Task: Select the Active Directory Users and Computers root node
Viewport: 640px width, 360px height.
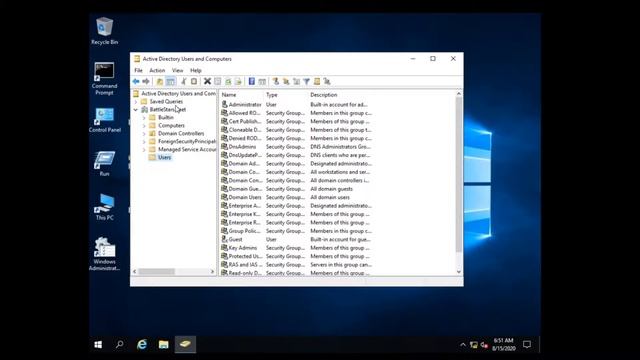Action: click(x=178, y=93)
